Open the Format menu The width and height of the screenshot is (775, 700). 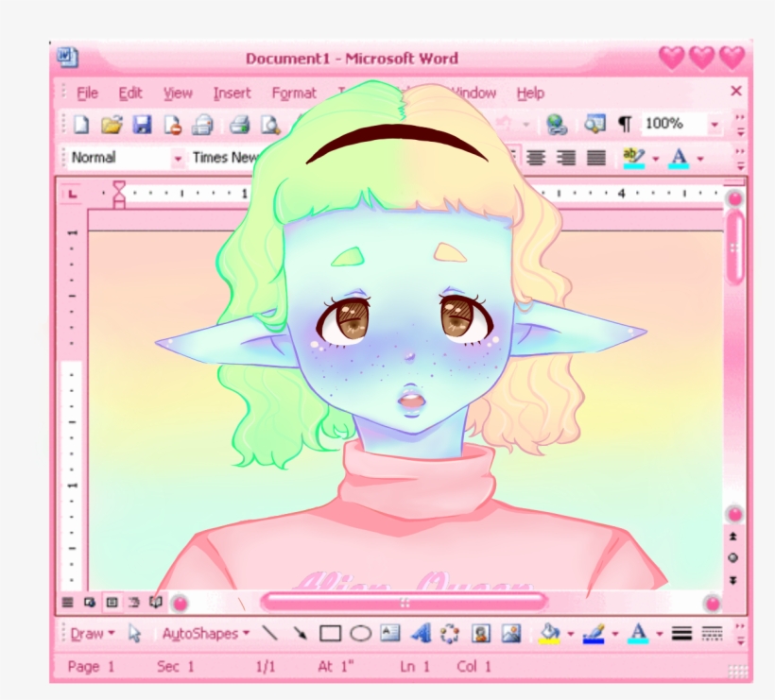tap(294, 94)
